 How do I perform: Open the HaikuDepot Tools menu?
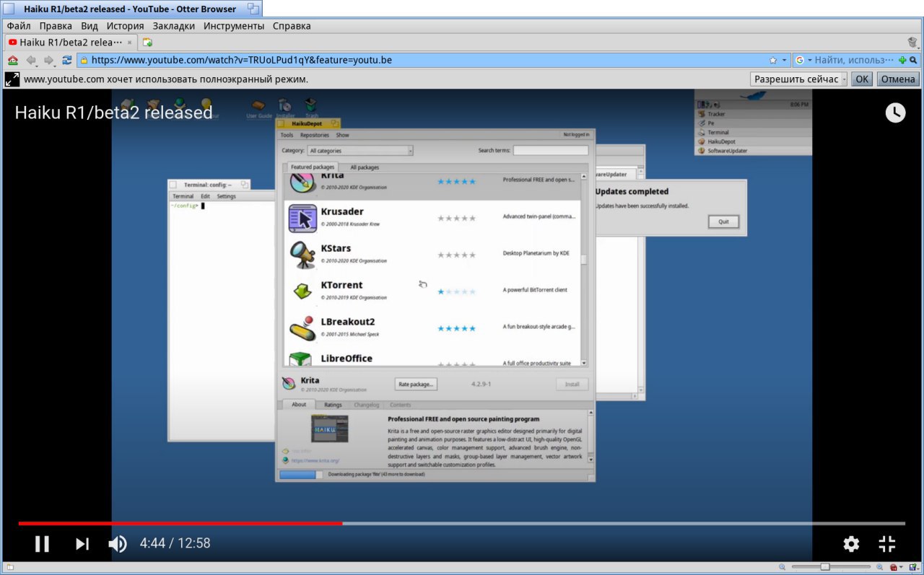(287, 135)
